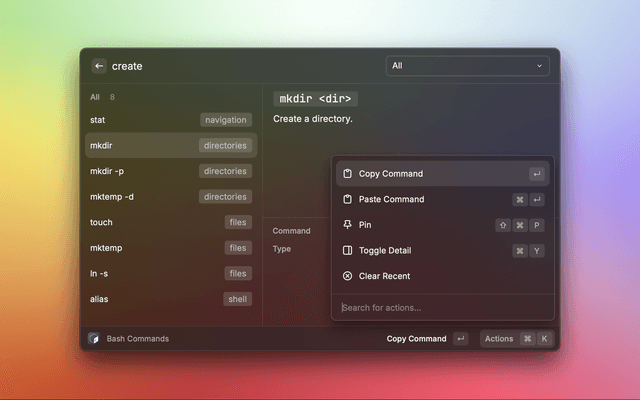The height and width of the screenshot is (400, 640).
Task: Click the Type metadata label
Action: click(282, 249)
